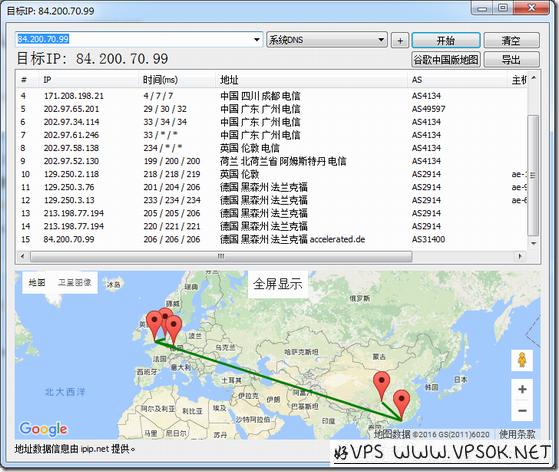Image resolution: width=559 pixels, height=472 pixels.
Task: Click the 全屏显示 fullscreen button
Action: coord(278,284)
